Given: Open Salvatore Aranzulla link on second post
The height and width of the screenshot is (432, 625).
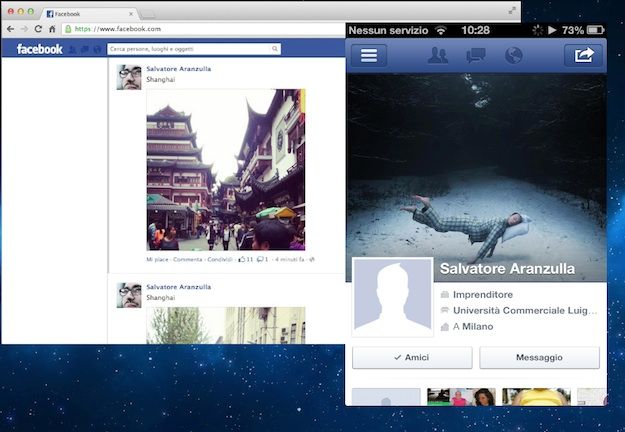Looking at the screenshot, I should click(x=179, y=287).
